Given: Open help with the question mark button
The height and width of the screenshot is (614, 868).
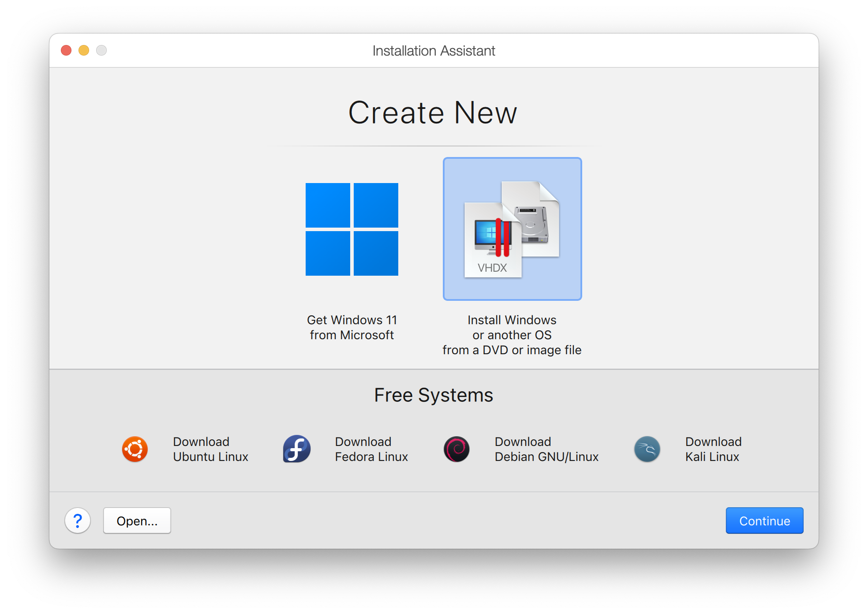Looking at the screenshot, I should pyautogui.click(x=78, y=520).
